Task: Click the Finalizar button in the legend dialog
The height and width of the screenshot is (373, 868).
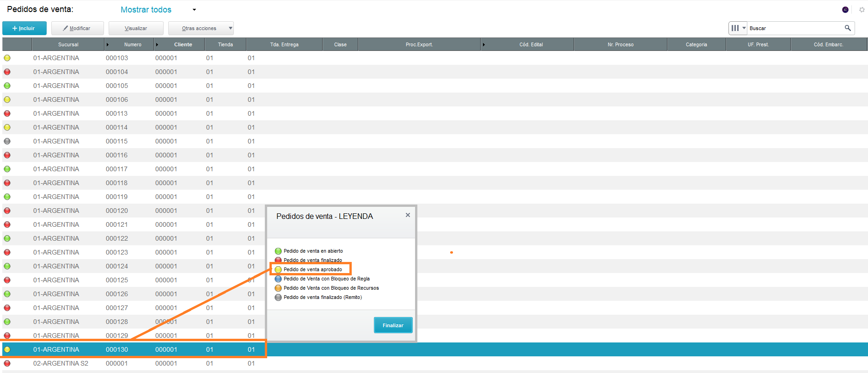Action: pos(393,325)
